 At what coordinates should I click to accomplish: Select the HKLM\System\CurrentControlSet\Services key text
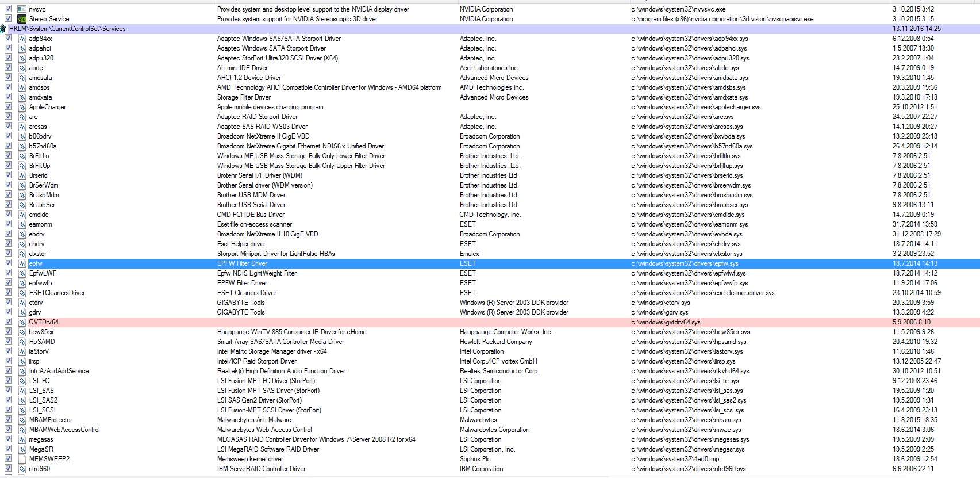coord(67,29)
